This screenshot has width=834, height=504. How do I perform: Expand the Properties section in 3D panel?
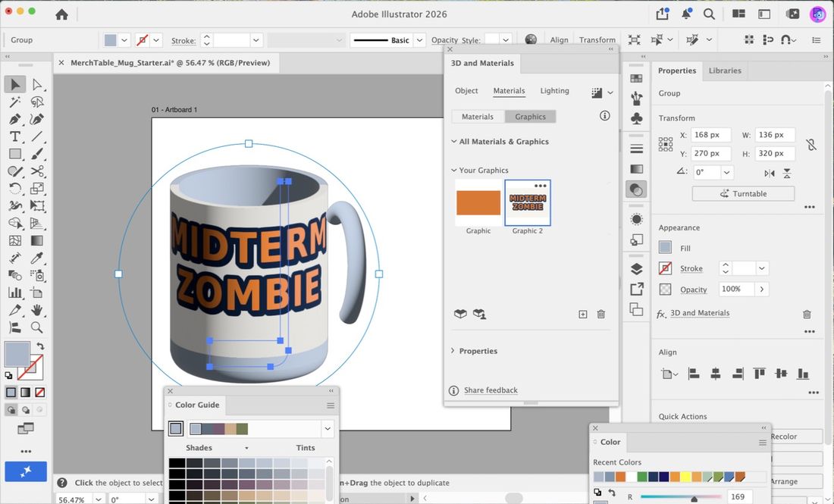(x=453, y=351)
